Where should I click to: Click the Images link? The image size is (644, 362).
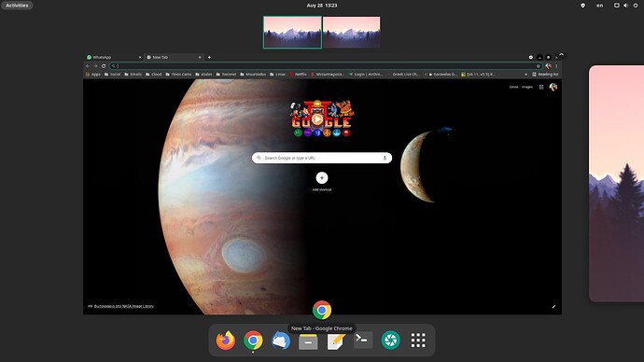(527, 87)
